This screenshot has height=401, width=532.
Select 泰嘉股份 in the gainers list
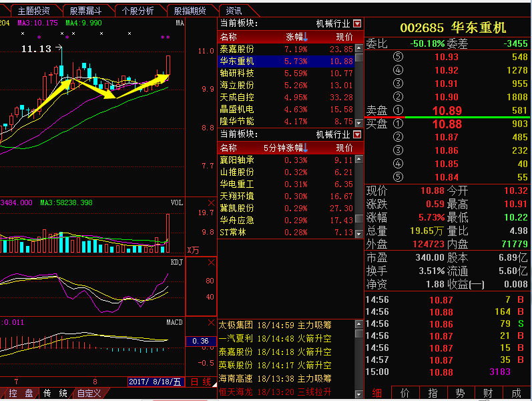click(x=237, y=49)
